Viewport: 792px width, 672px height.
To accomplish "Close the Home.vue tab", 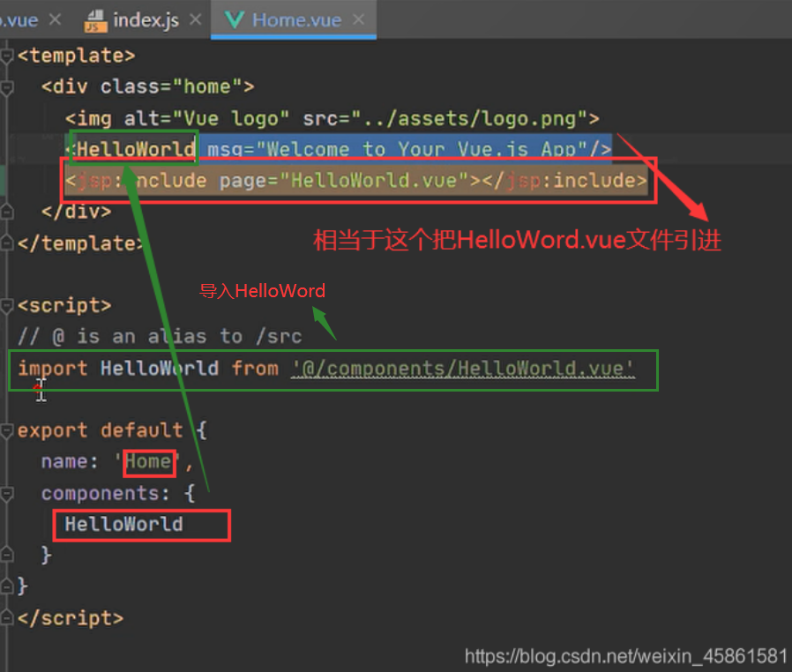I will (359, 19).
